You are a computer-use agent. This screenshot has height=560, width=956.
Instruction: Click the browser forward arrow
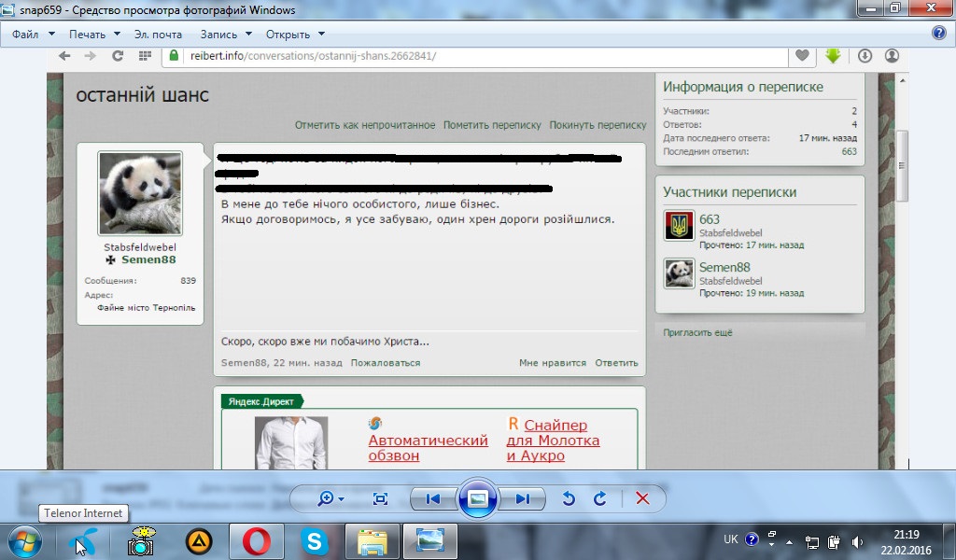(91, 55)
